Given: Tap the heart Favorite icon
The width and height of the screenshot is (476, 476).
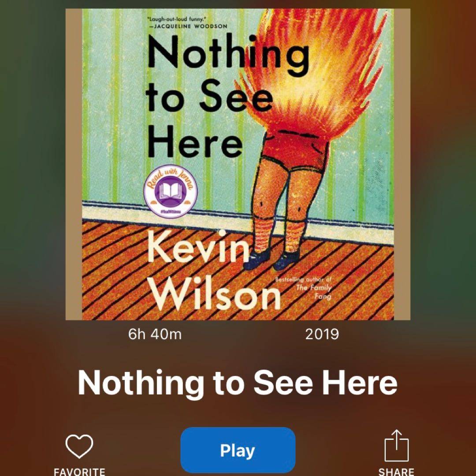Looking at the screenshot, I should click(x=79, y=446).
